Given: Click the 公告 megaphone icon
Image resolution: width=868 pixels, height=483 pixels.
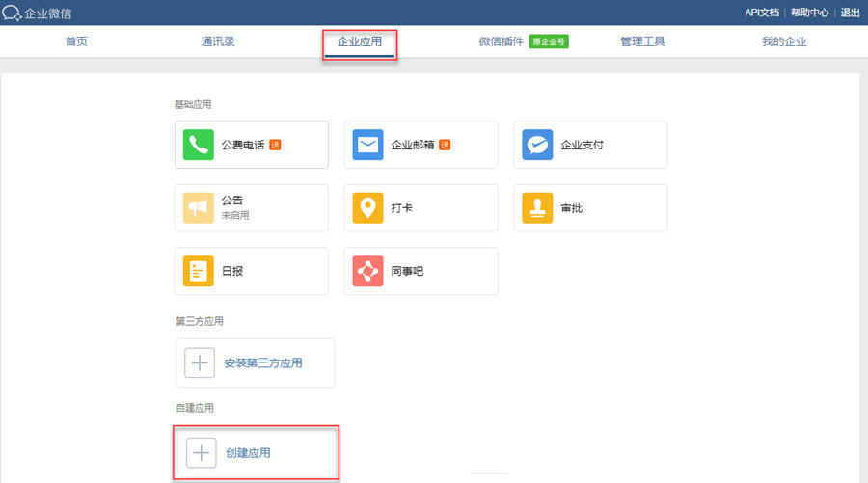Looking at the screenshot, I should click(x=198, y=208).
